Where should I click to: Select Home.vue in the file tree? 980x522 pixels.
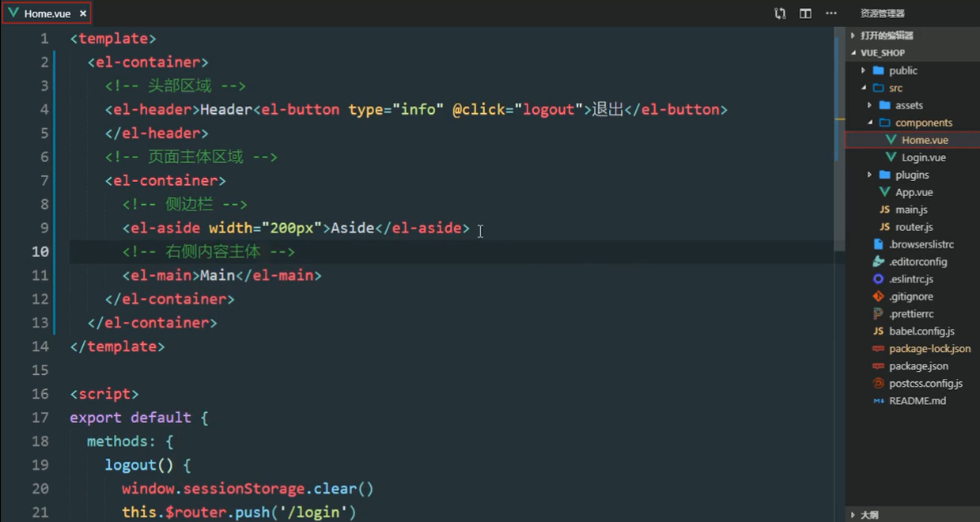(925, 140)
